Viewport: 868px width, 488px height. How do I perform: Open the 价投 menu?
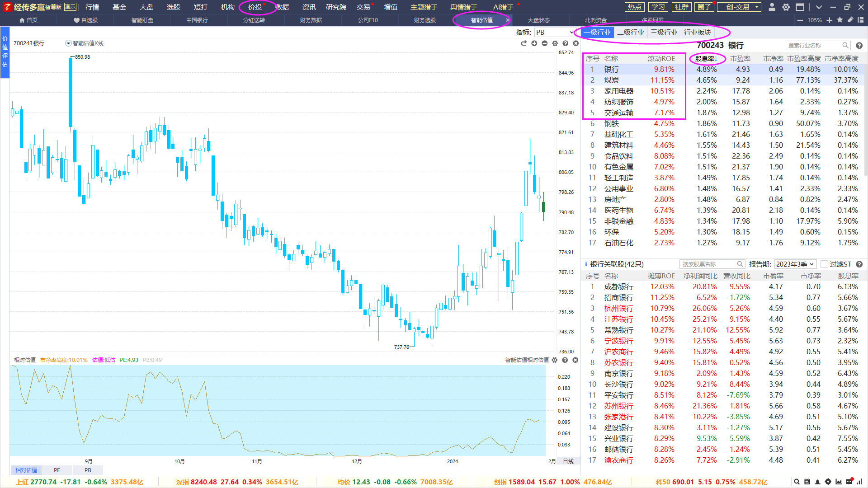coord(255,7)
